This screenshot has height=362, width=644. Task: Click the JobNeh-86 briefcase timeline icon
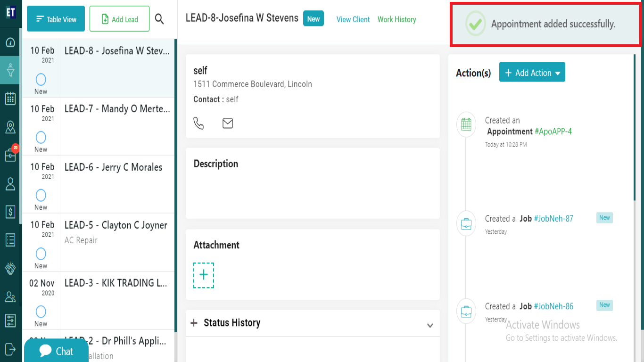click(466, 311)
